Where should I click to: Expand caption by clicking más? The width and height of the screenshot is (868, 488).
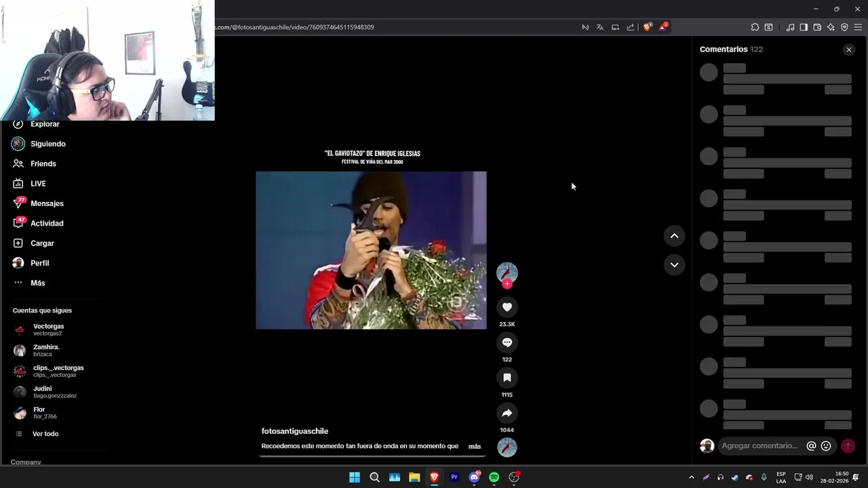click(x=475, y=447)
